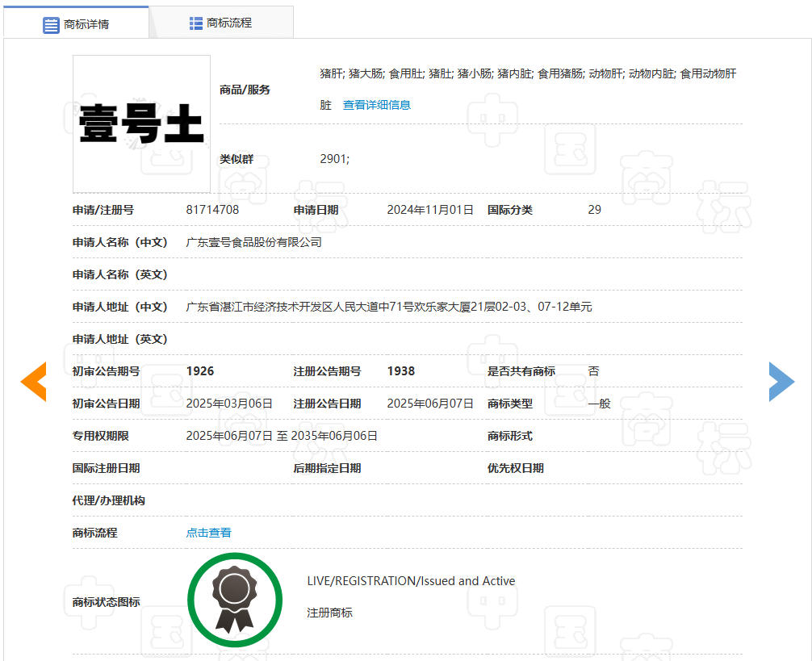Click the grid icon beside 商标流程
The height and width of the screenshot is (661, 812).
pyautogui.click(x=196, y=23)
